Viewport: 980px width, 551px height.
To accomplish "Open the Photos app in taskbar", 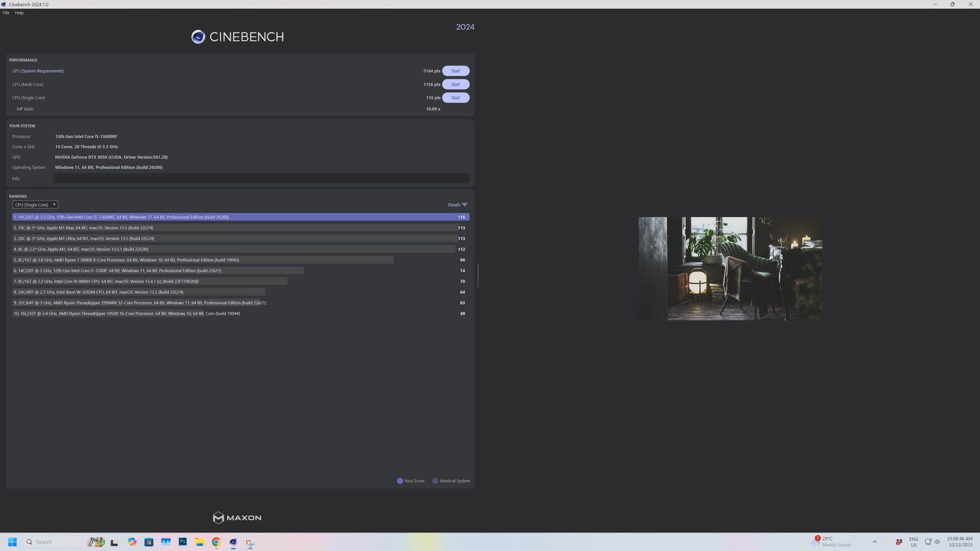I will pyautogui.click(x=166, y=542).
